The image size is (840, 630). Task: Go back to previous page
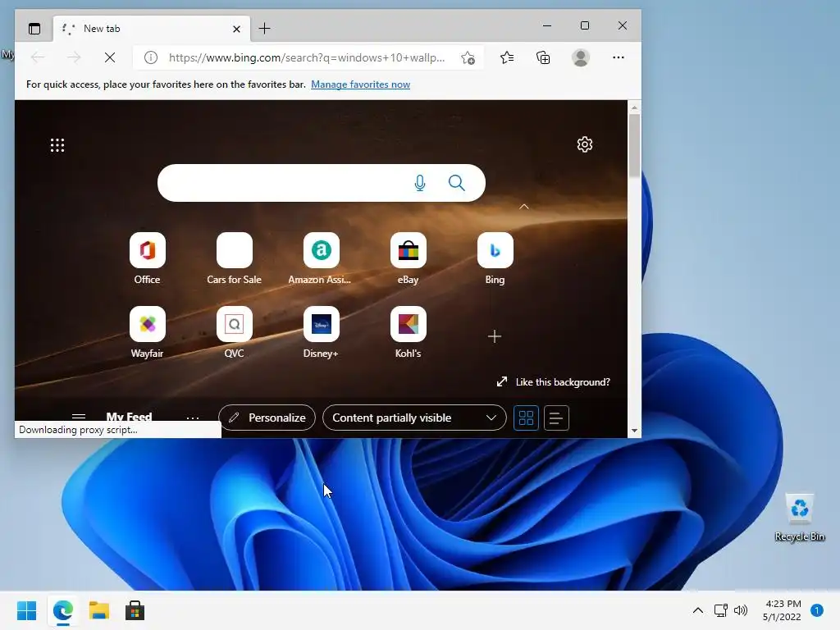[x=38, y=57]
